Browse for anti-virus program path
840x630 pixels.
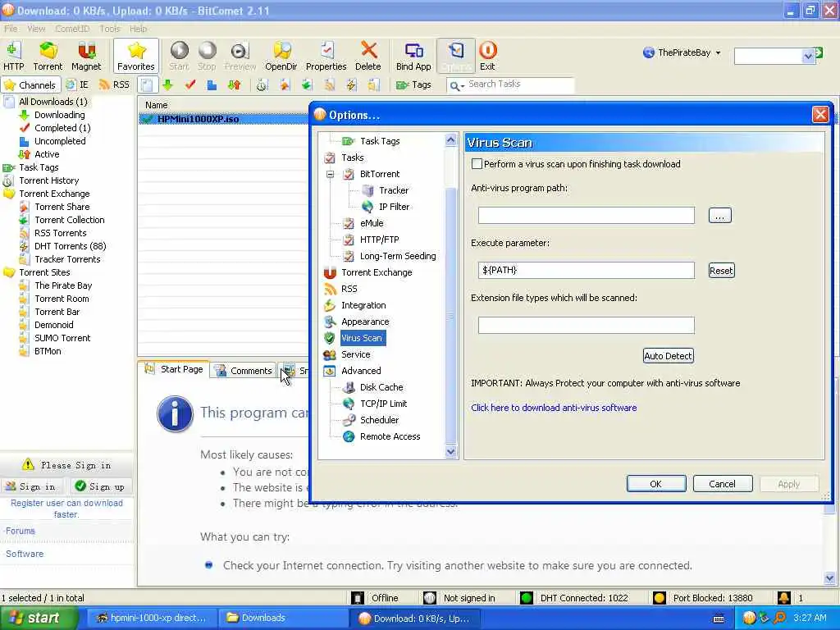[x=719, y=216]
